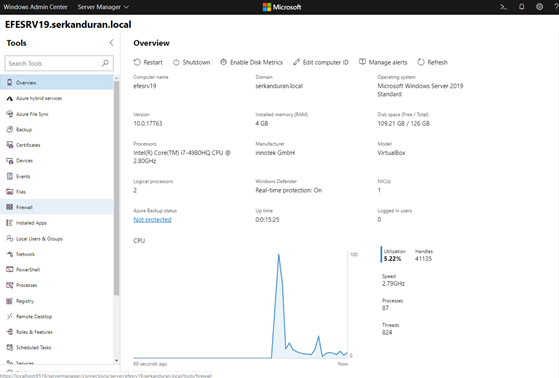The height and width of the screenshot is (378, 559).
Task: Click Edit computer ID pencil icon
Action: (x=297, y=62)
